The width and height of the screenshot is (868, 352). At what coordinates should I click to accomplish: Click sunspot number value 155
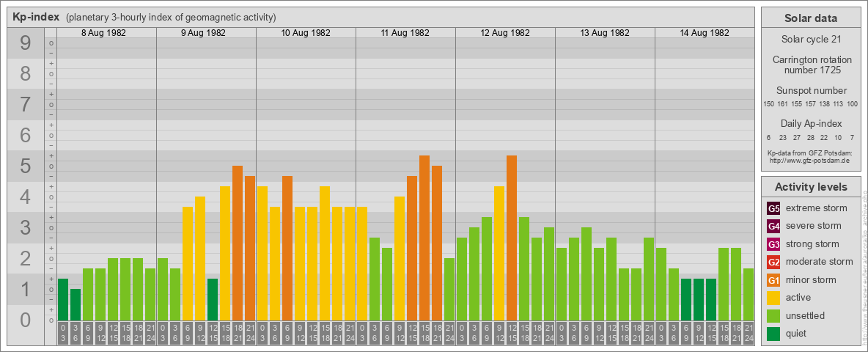pyautogui.click(x=797, y=104)
